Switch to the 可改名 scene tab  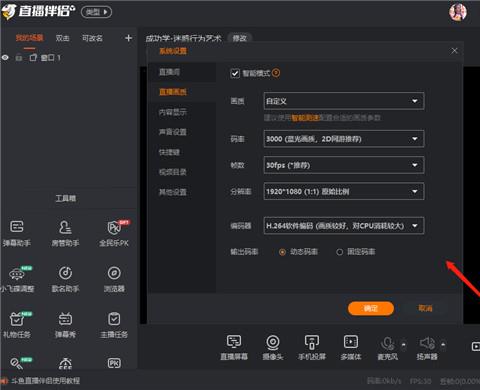[92, 38]
